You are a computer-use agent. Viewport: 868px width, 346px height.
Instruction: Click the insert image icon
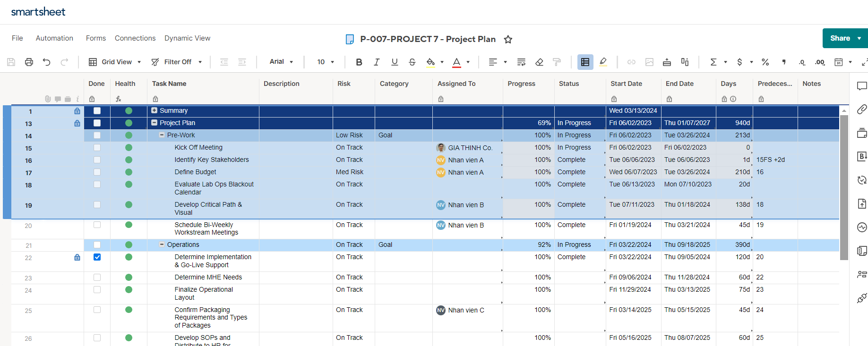point(649,62)
